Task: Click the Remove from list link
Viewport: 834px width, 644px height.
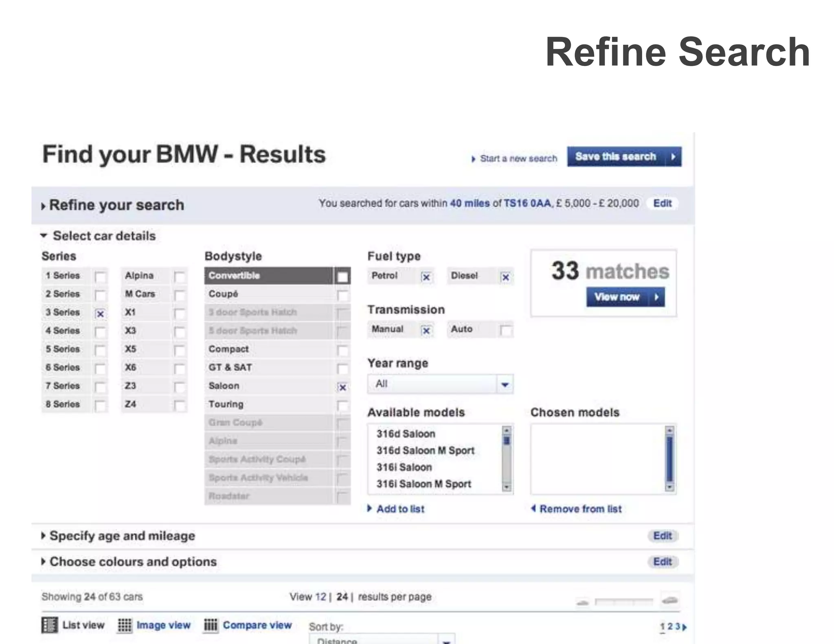Action: (577, 509)
